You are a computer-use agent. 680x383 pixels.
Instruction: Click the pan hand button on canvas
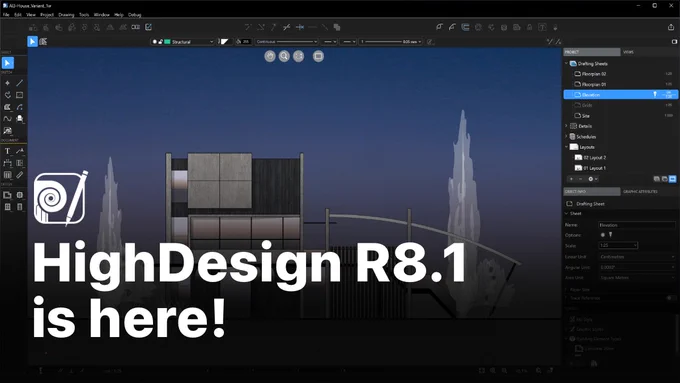[x=270, y=56]
